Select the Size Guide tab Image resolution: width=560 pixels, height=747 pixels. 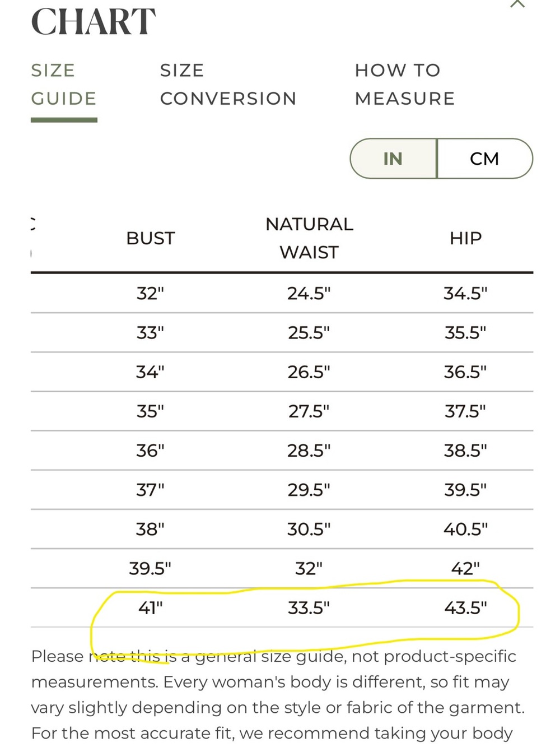(64, 84)
